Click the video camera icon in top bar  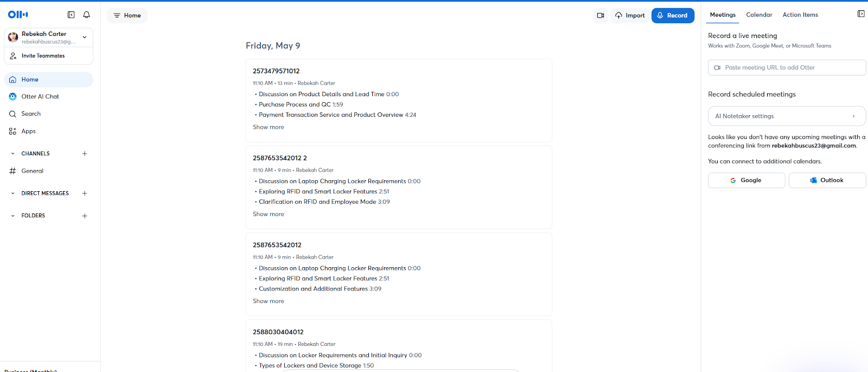(x=601, y=15)
